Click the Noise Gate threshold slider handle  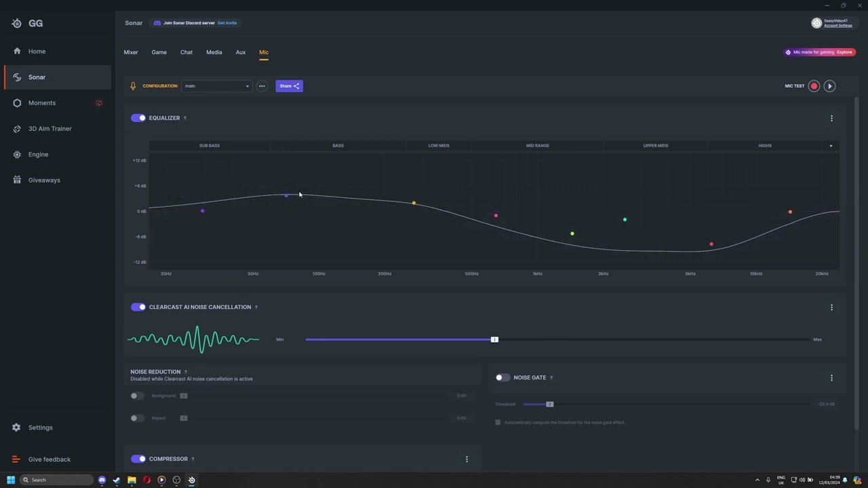[x=550, y=405]
